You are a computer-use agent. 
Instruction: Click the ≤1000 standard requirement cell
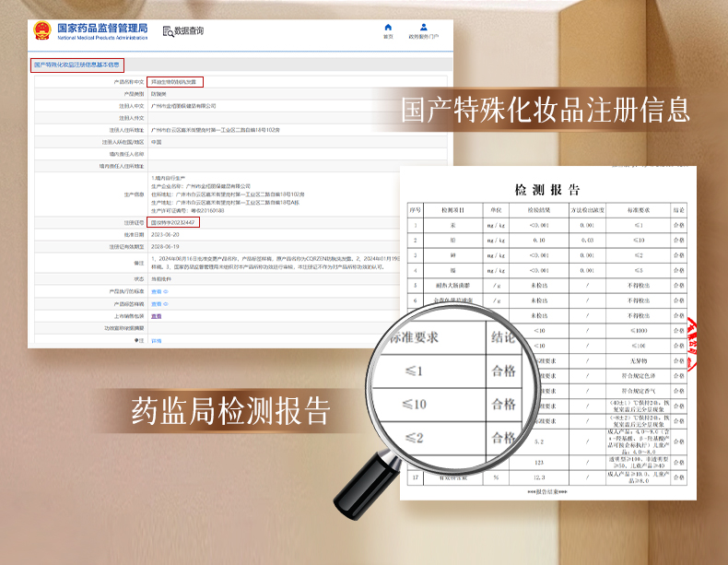click(x=639, y=331)
